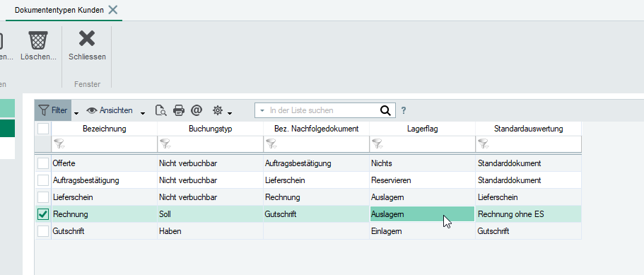
Task: Click the @ email icon
Action: pos(197,110)
